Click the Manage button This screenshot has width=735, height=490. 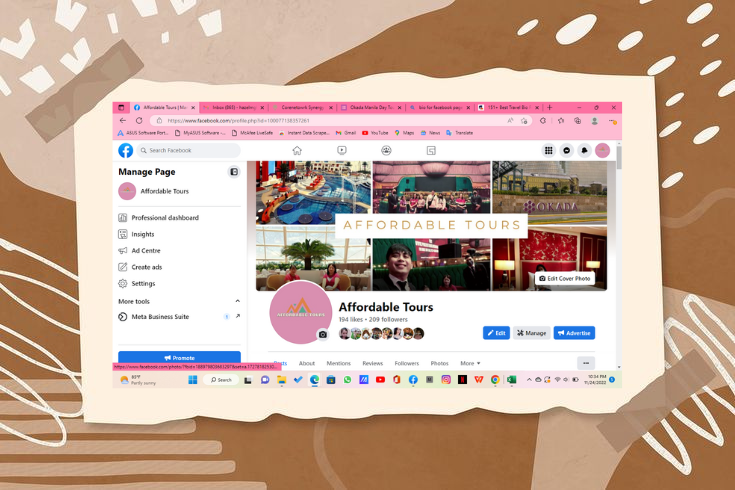pyautogui.click(x=532, y=333)
